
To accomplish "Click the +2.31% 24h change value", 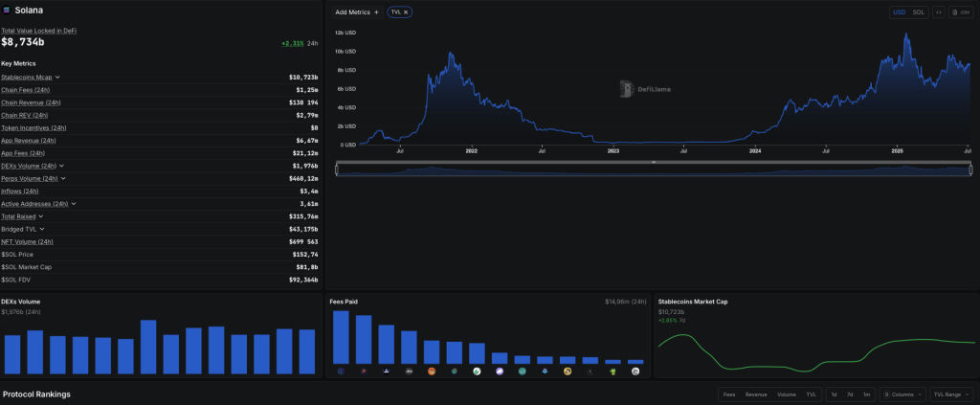I will [293, 44].
